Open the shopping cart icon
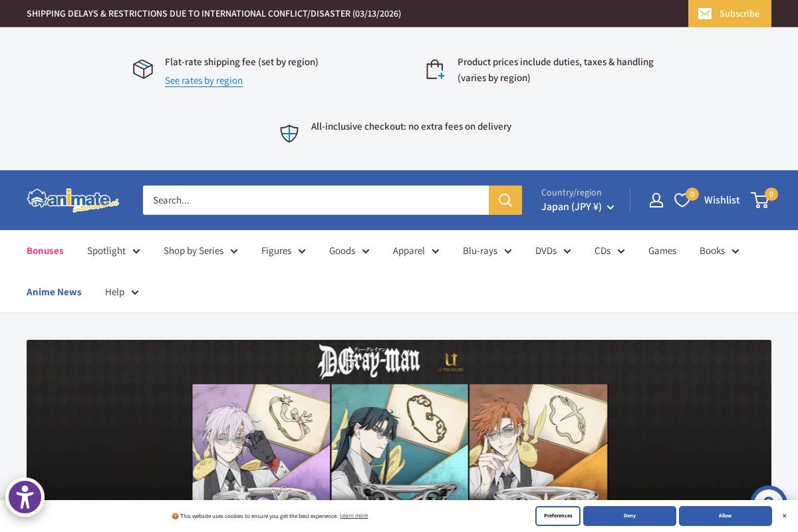Image resolution: width=798 pixels, height=532 pixels. click(759, 200)
